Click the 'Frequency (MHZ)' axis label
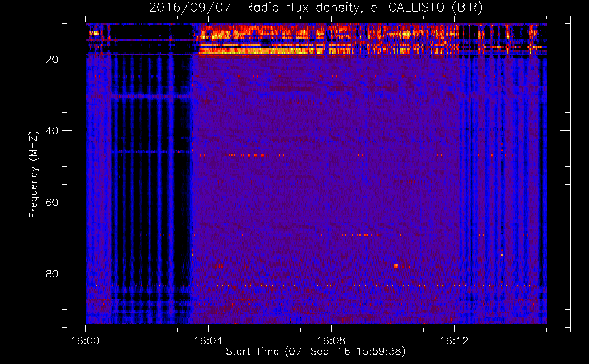The width and height of the screenshot is (589, 364). [33, 175]
